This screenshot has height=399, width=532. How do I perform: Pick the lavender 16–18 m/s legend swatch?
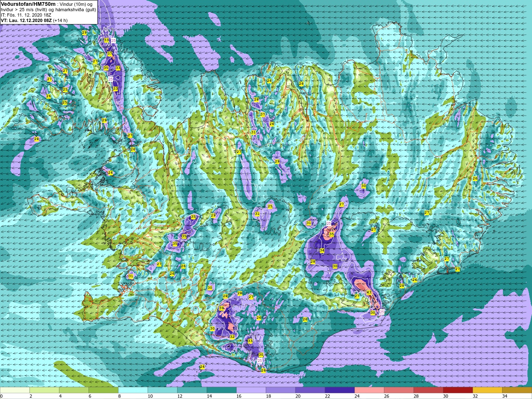[x=251, y=390]
